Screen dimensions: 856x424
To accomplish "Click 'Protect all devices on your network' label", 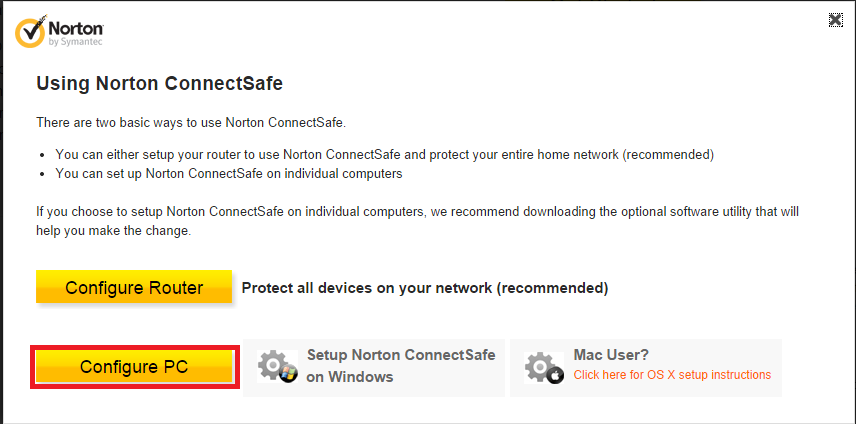I will [x=425, y=288].
